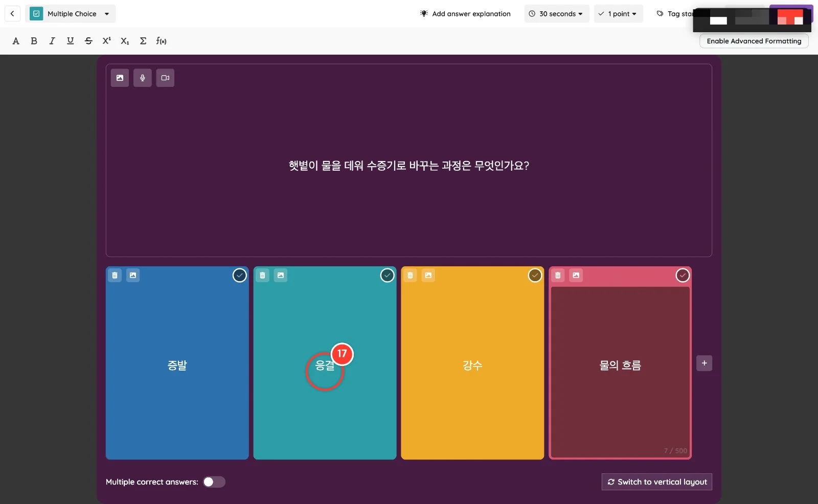Apply superscript formatting
This screenshot has height=504, width=818.
pos(106,41)
